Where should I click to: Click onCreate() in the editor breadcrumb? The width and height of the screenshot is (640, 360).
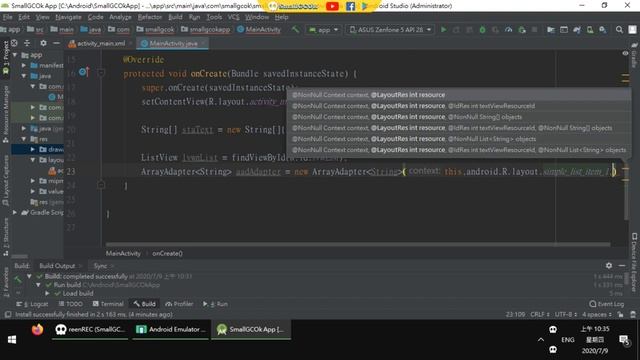(x=167, y=253)
